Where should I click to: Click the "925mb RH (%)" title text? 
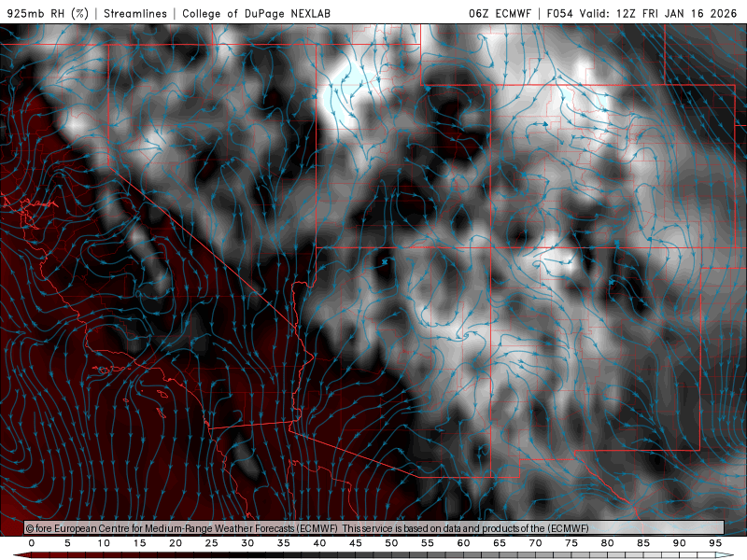pos(48,13)
